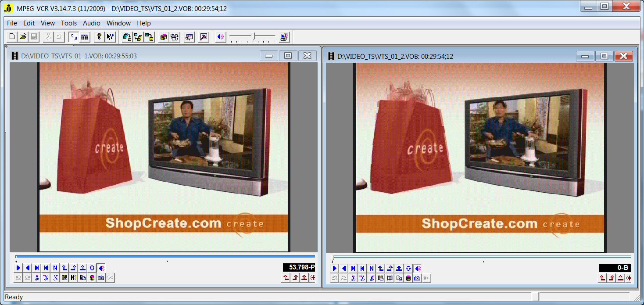The height and width of the screenshot is (305, 644).
Task: Click the 0-B frame counter
Action: point(615,267)
